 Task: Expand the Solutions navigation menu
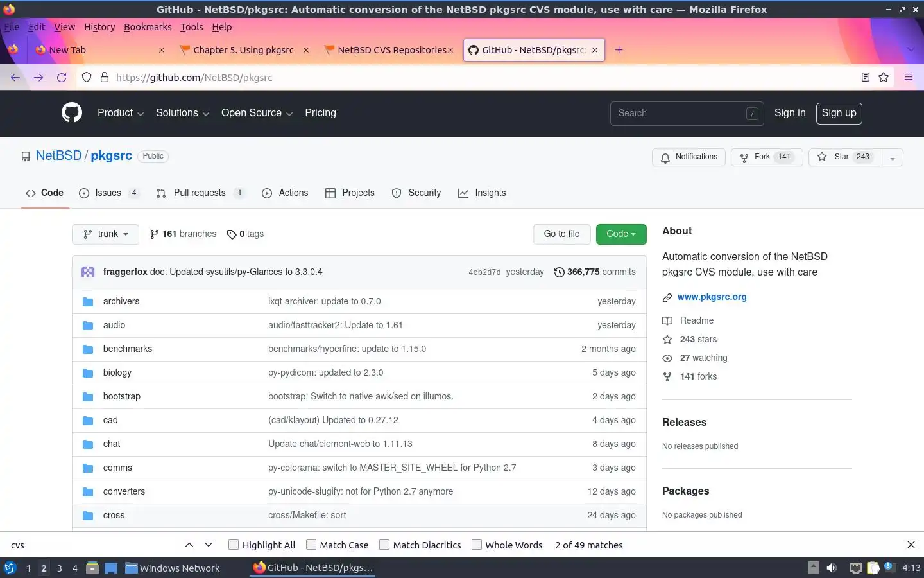click(182, 113)
